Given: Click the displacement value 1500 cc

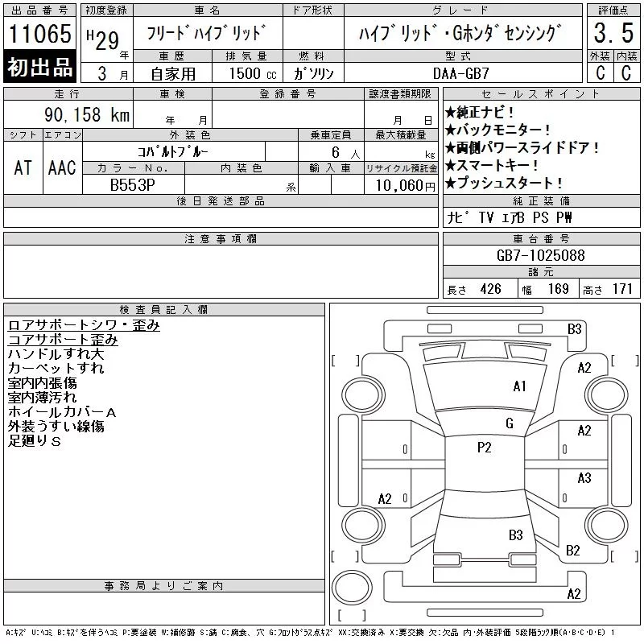Looking at the screenshot, I should click(253, 74).
